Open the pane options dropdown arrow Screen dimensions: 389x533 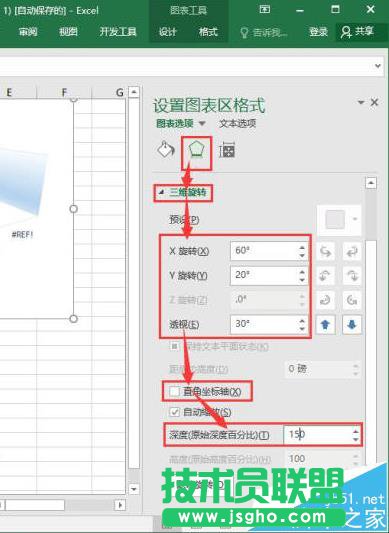click(361, 102)
